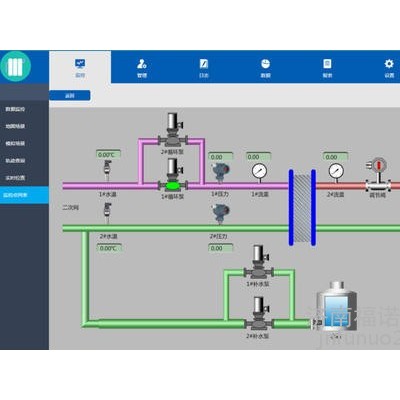This screenshot has width=400, height=400.
Task: Open the monitor tab with screen icon
Action: pos(80,68)
